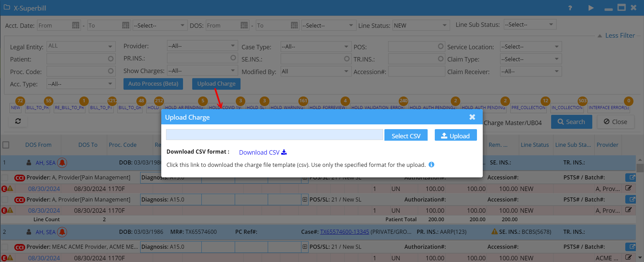Viewport: 644px width, 262px height.
Task: Select the NEW status tab
Action: (16, 107)
